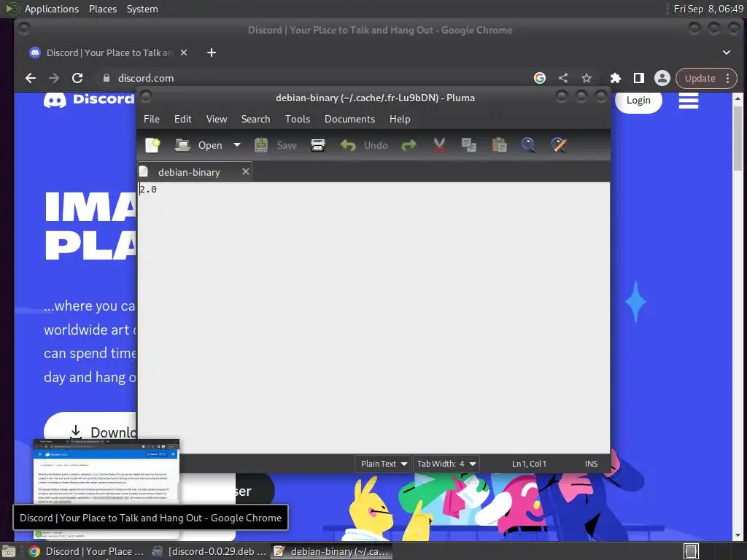Viewport: 747px width, 560px height.
Task: Open the Documents menu
Action: pos(349,119)
